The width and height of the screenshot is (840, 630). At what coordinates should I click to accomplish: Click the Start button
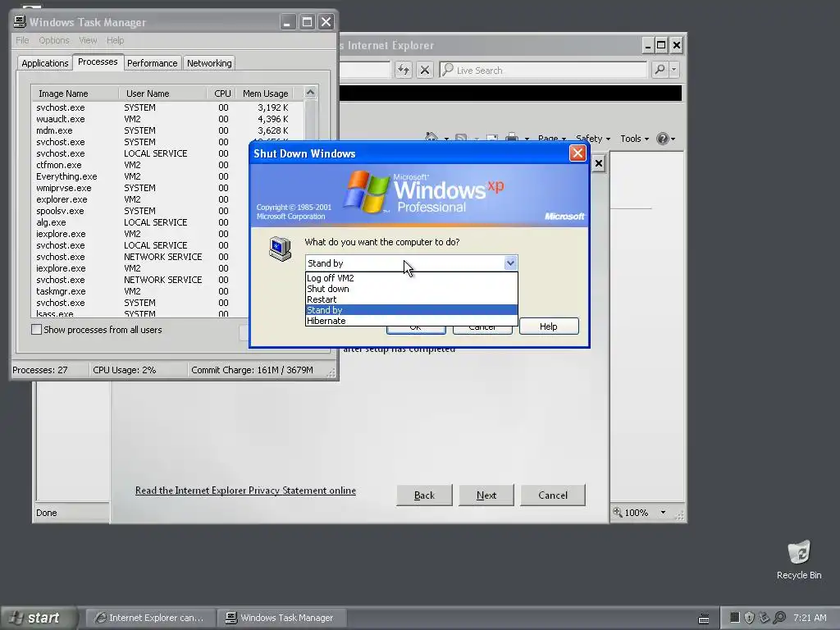point(38,618)
